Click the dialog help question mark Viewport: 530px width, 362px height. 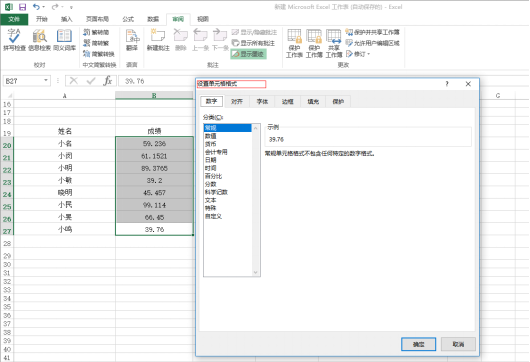click(x=447, y=84)
